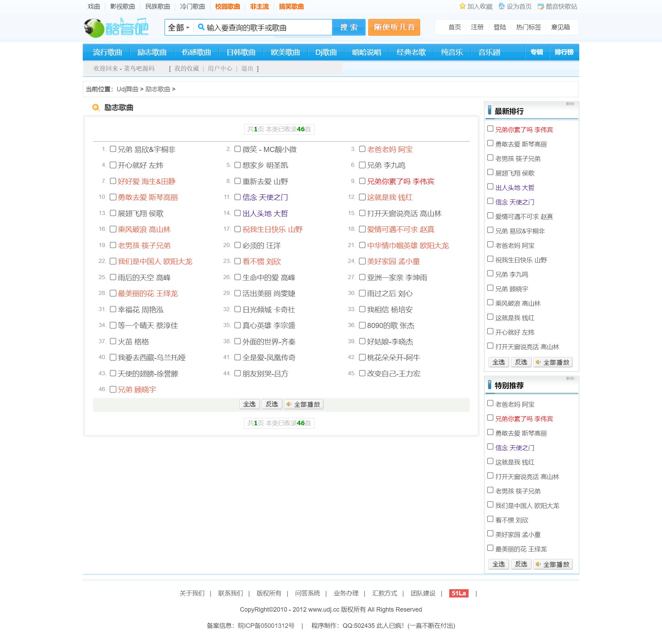Click 反选 below the main song list
The height and width of the screenshot is (644, 662).
272,404
